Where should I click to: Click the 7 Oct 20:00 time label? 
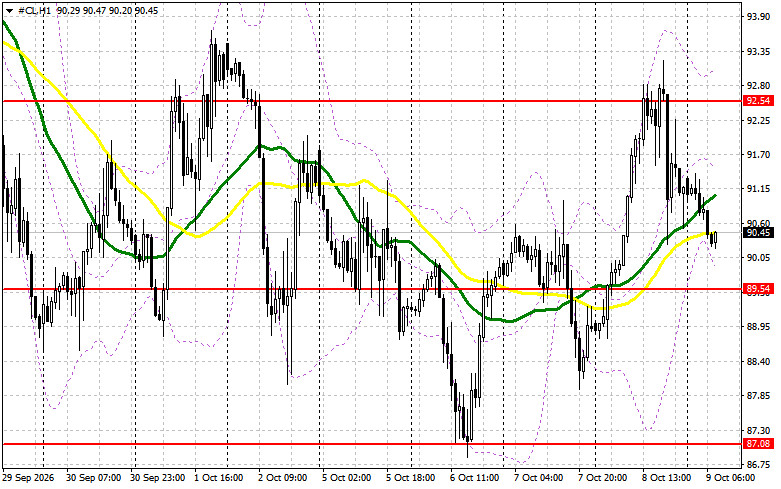pyautogui.click(x=603, y=478)
